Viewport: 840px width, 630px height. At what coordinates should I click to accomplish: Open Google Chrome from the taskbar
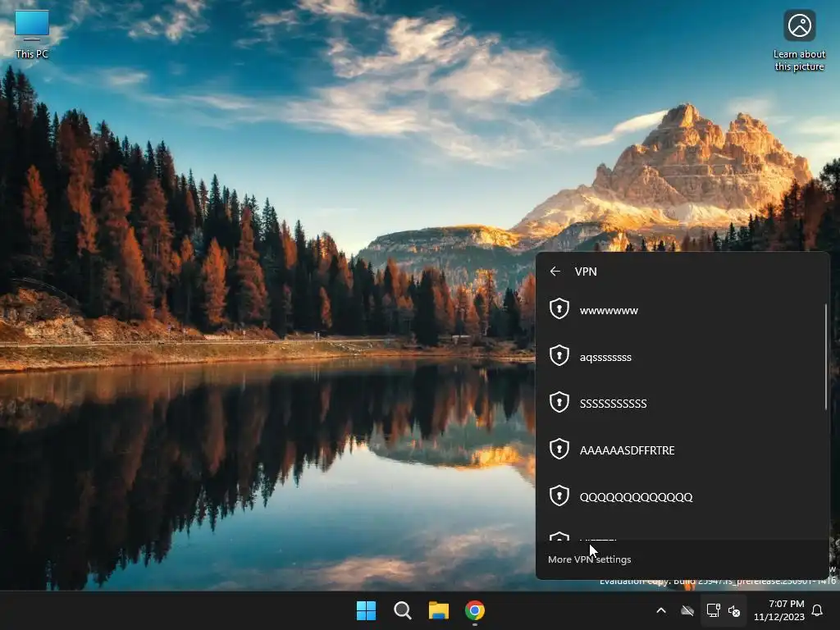pyautogui.click(x=475, y=610)
